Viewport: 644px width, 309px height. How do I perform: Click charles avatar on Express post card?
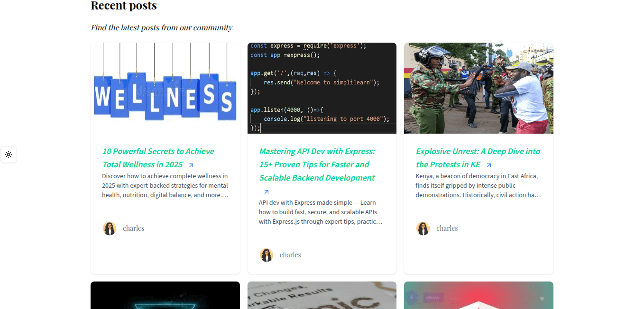coord(267,255)
